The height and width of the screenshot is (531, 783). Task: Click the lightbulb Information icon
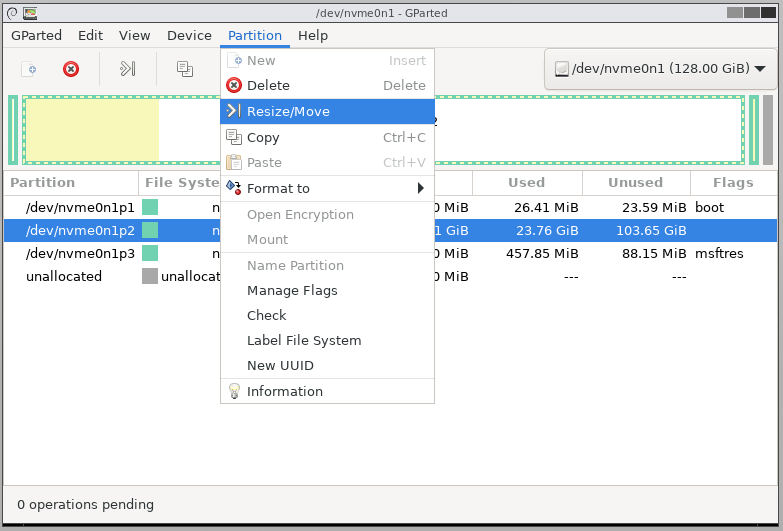[x=234, y=391]
